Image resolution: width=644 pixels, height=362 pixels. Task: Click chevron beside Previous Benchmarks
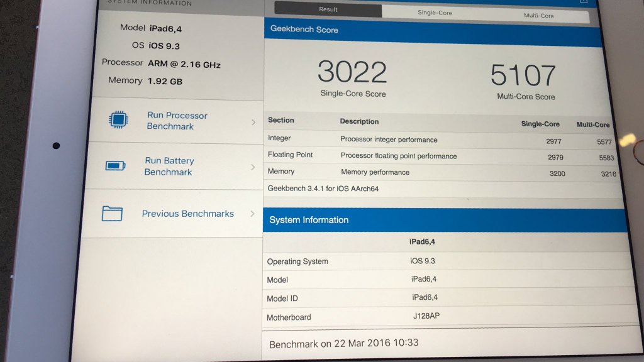252,214
